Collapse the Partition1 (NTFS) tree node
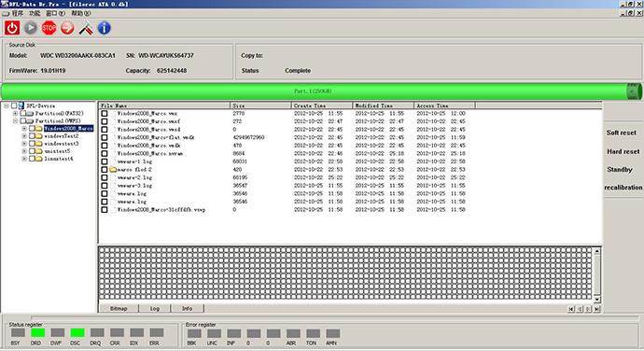The image size is (644, 351). 15,120
